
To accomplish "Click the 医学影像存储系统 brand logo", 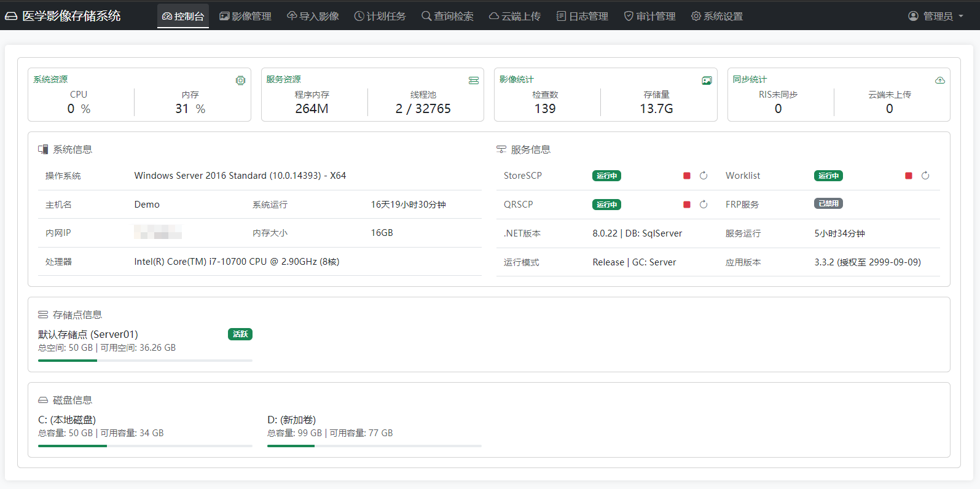I will (x=63, y=16).
